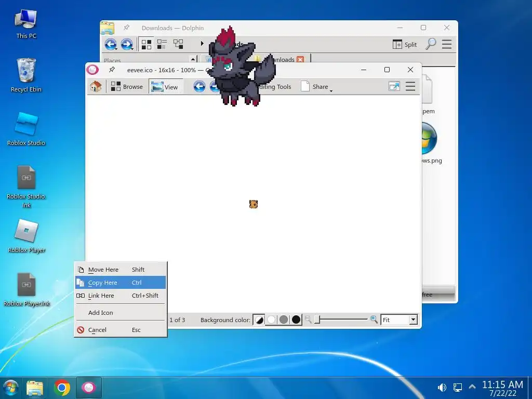Enter Gwenview full screen mode icon
532x399 pixels.
click(394, 87)
